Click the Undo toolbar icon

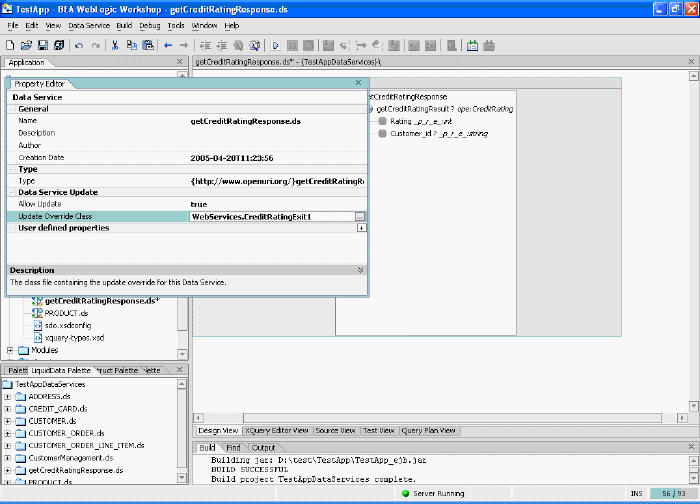79,46
